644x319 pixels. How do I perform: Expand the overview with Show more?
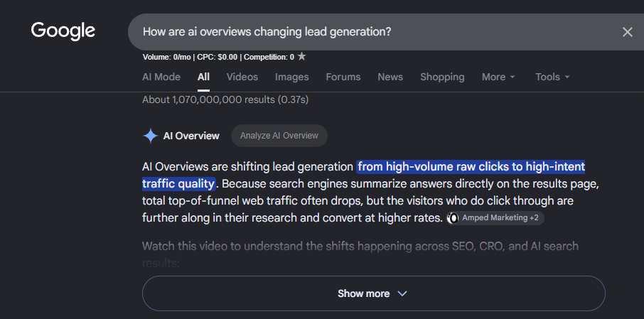(374, 293)
